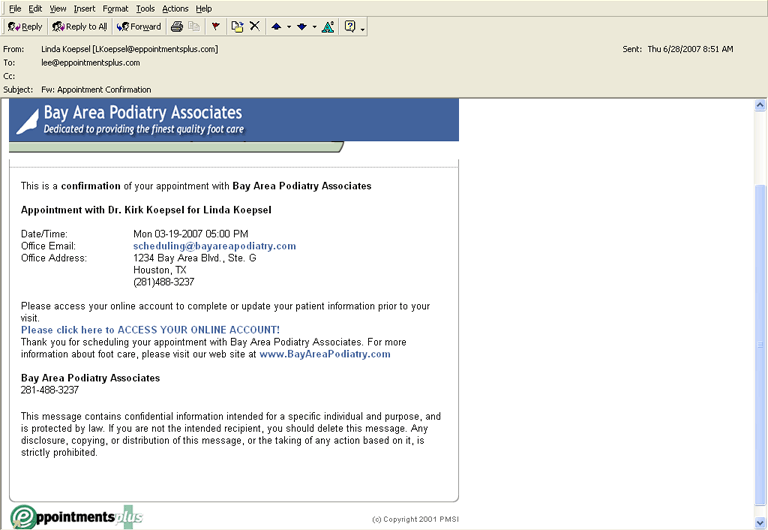Open the Help question mark icon

coord(350,27)
